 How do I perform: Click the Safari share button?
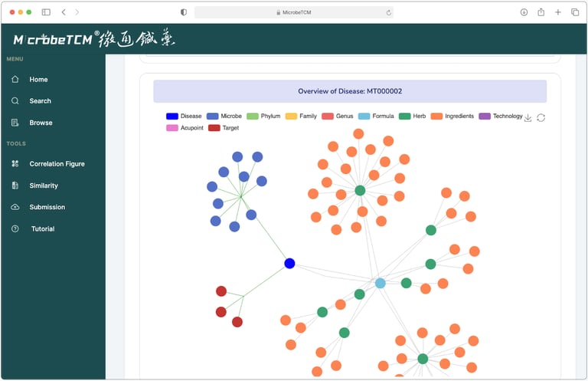tap(541, 12)
